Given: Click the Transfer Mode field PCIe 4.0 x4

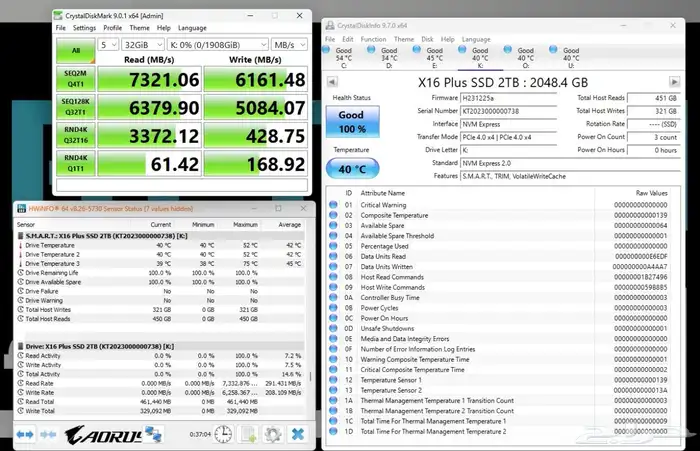Looking at the screenshot, I should [508, 137].
